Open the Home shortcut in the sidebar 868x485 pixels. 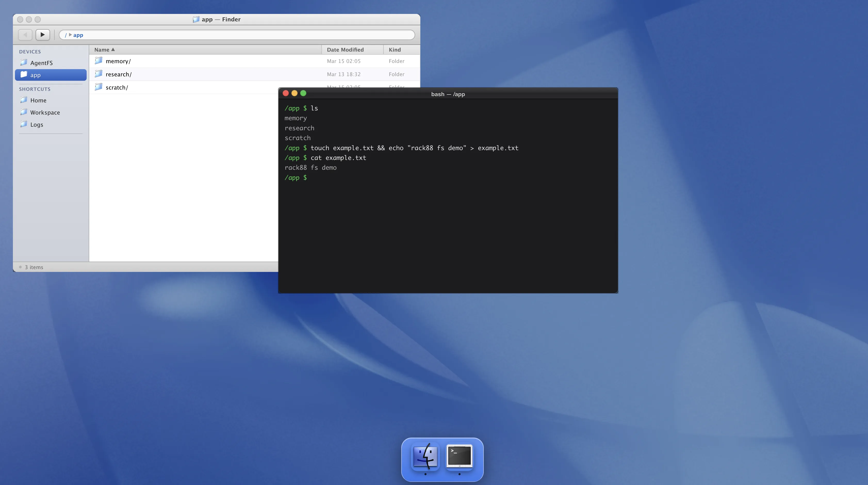point(38,100)
